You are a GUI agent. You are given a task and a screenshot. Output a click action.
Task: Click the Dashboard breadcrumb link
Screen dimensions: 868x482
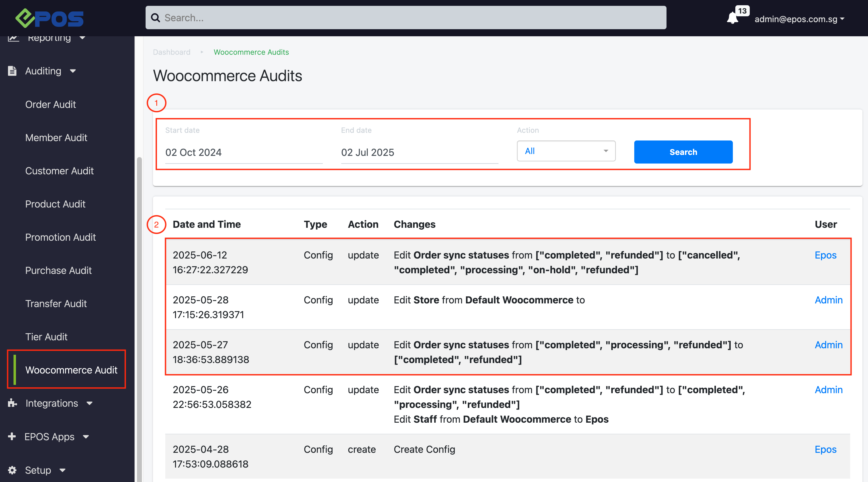tap(171, 52)
